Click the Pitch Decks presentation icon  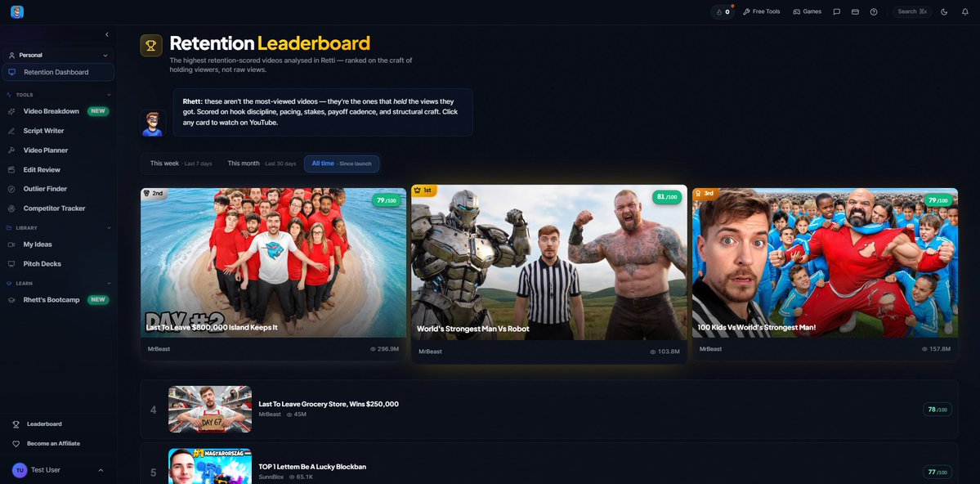[x=11, y=264]
